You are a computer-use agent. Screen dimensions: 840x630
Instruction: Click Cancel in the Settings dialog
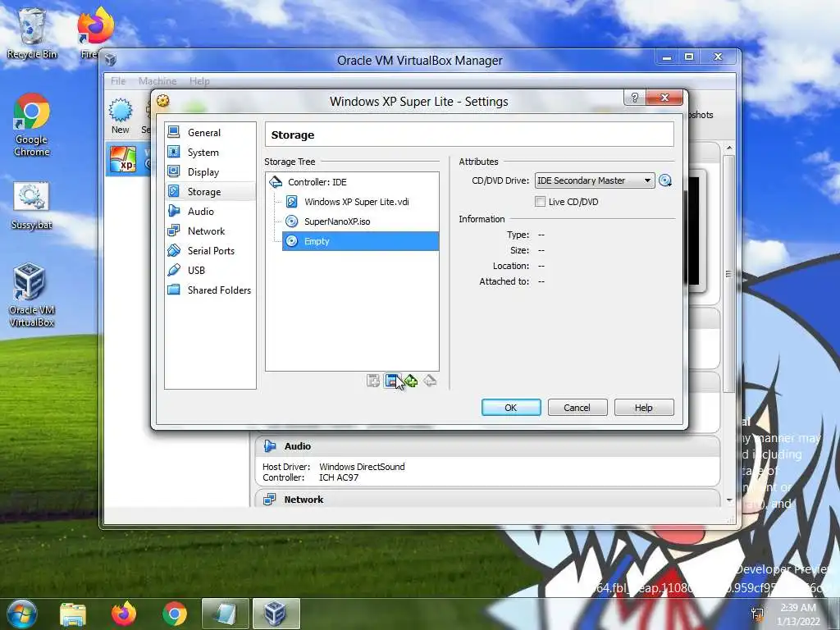tap(577, 408)
